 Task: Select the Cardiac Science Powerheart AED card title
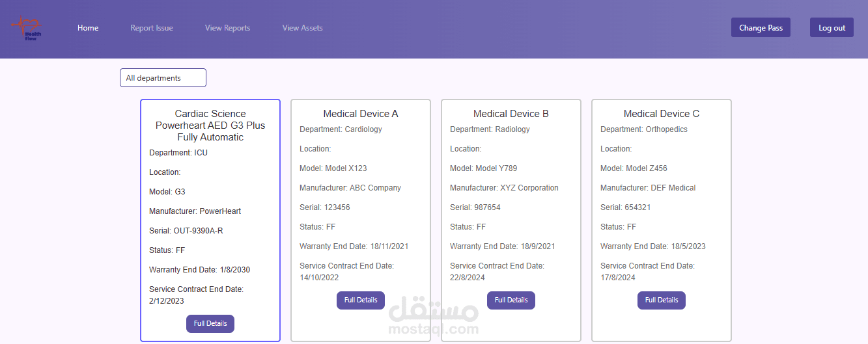coord(210,126)
